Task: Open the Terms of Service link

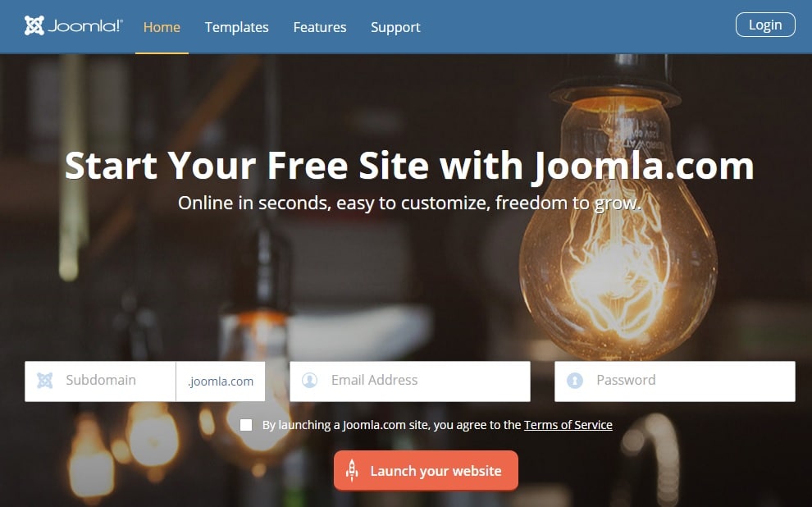Action: 568,425
